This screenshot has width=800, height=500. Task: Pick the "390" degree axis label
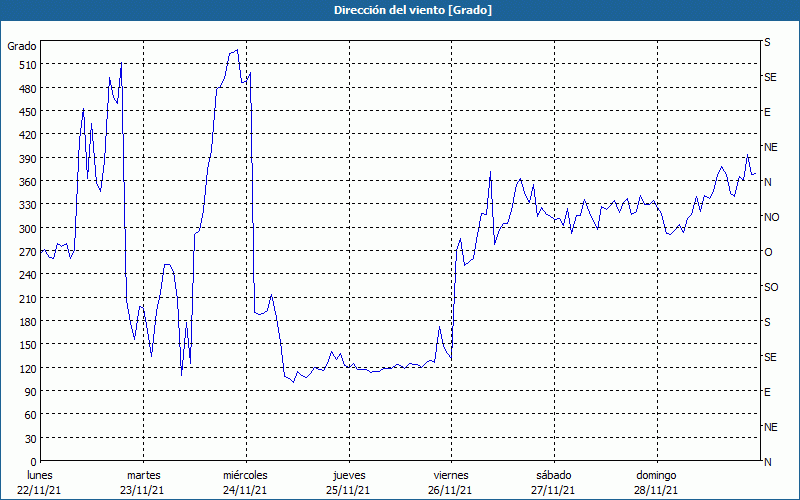point(27,158)
